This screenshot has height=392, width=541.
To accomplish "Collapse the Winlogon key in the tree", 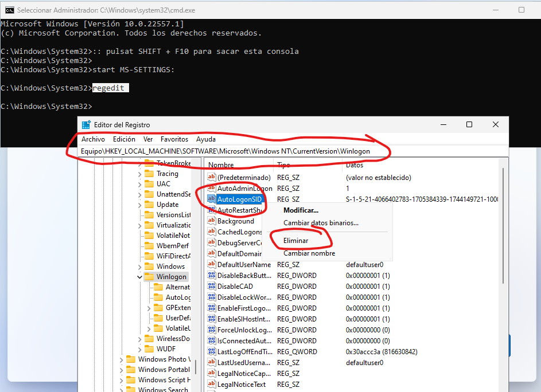I will point(139,277).
